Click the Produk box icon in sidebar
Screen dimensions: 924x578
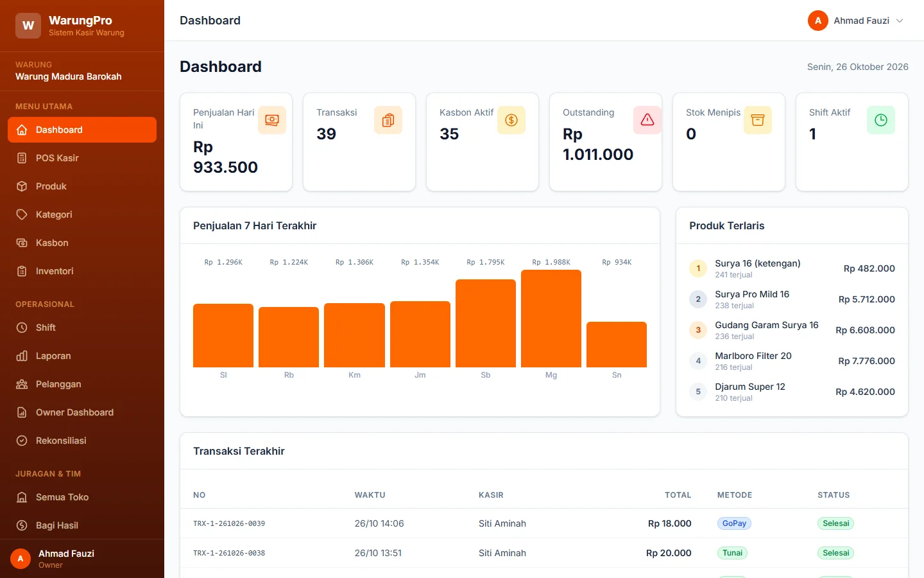click(22, 186)
